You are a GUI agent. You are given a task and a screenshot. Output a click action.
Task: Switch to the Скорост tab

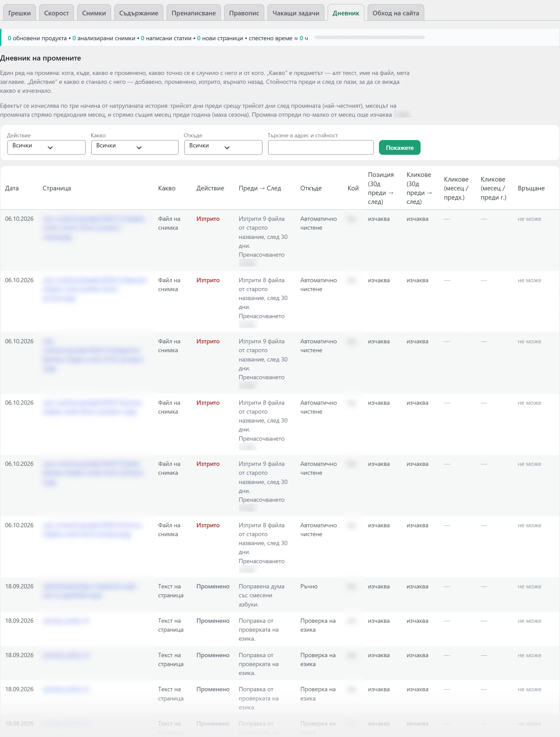point(56,13)
